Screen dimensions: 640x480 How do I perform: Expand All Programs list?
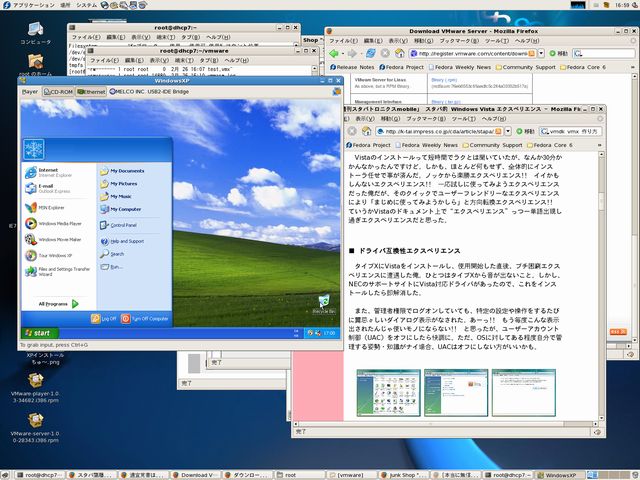(58, 304)
